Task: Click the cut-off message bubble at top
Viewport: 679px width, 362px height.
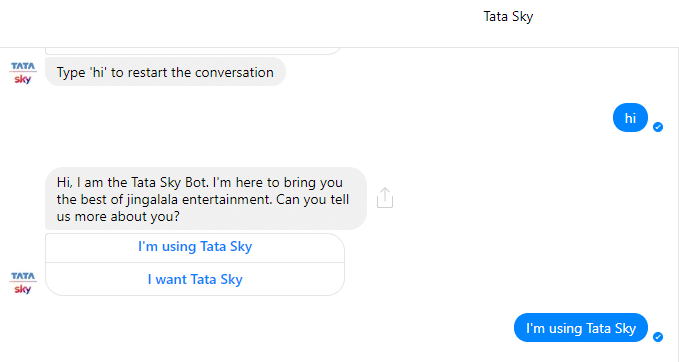Action: [x=193, y=51]
